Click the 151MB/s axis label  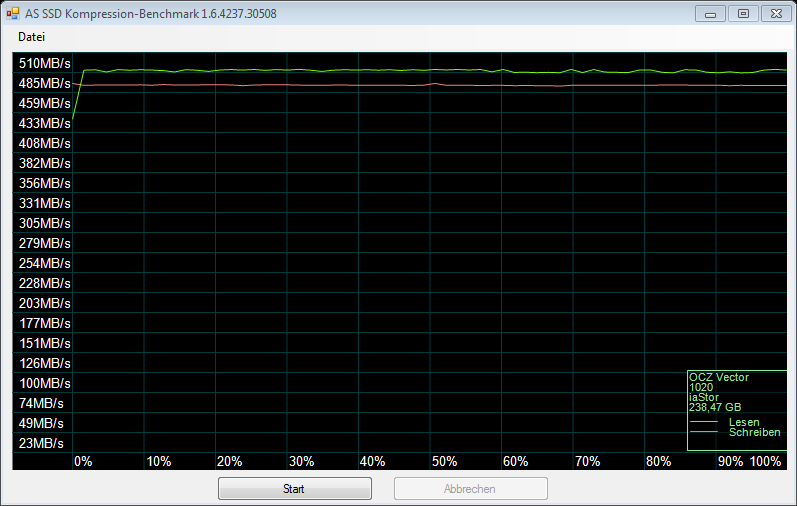pyautogui.click(x=45, y=344)
